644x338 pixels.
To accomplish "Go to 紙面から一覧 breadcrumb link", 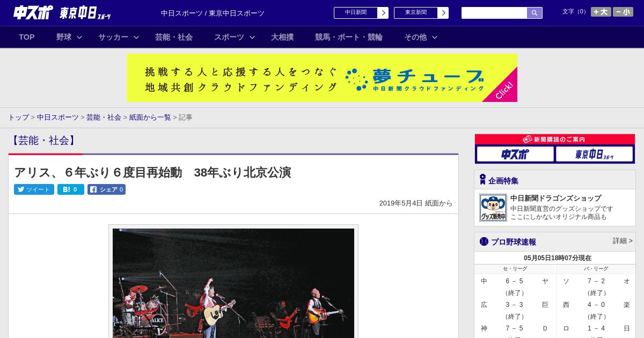I will coord(150,117).
